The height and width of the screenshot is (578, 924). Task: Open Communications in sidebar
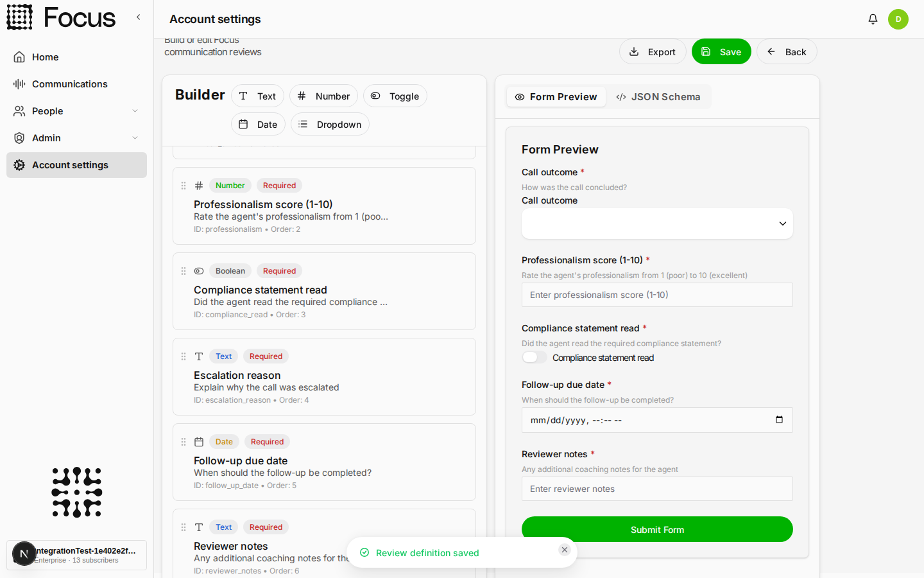(x=76, y=84)
